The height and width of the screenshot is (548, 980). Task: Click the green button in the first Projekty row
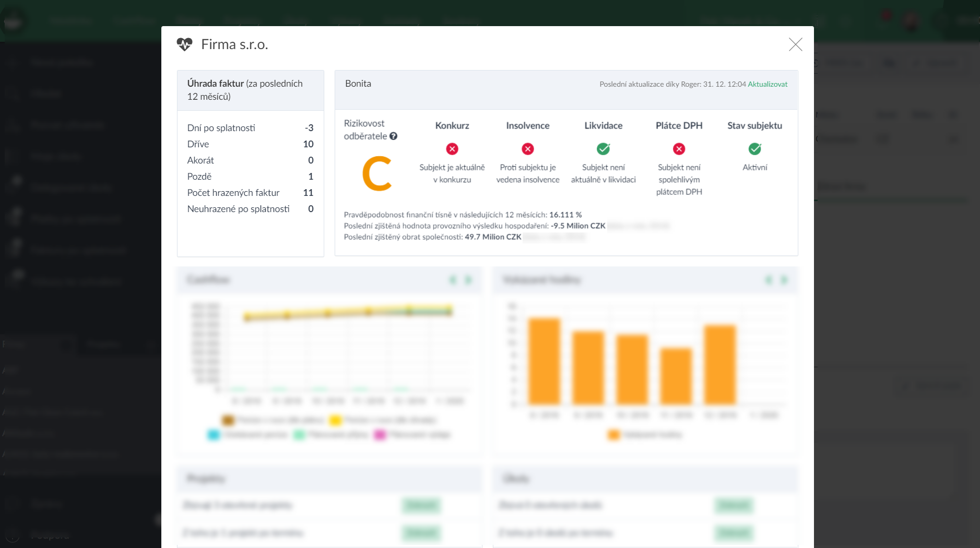click(x=421, y=505)
